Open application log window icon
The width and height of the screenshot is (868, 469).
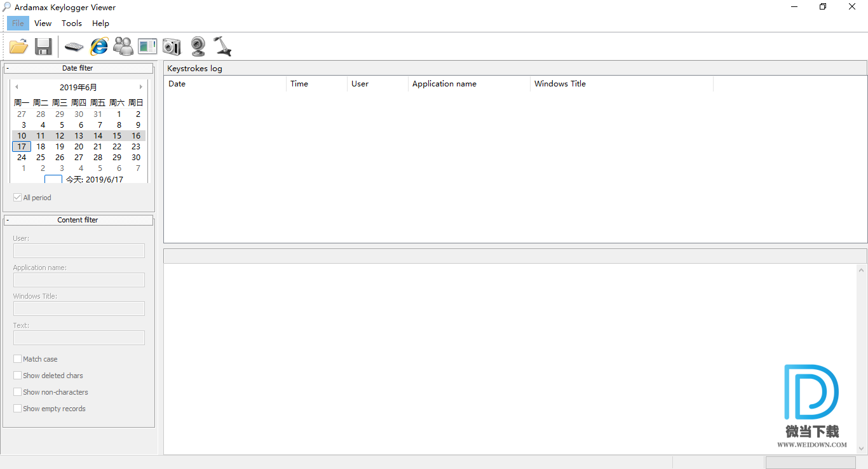tap(147, 46)
